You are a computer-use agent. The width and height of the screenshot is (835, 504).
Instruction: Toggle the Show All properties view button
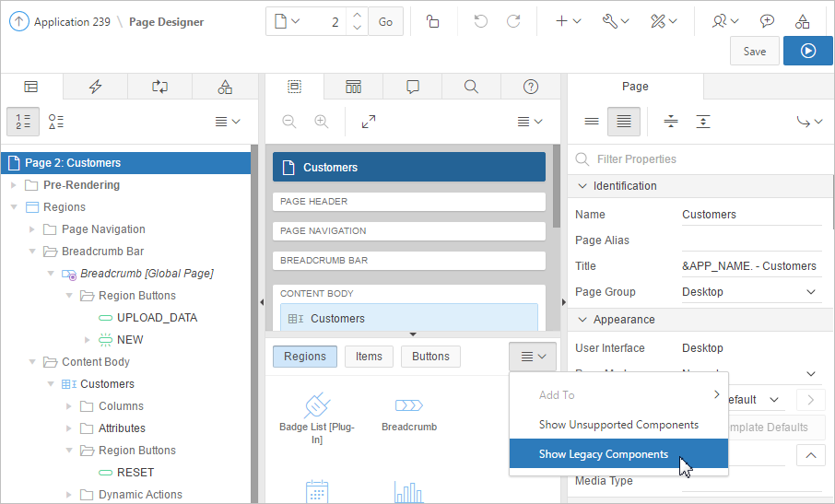[x=624, y=122]
